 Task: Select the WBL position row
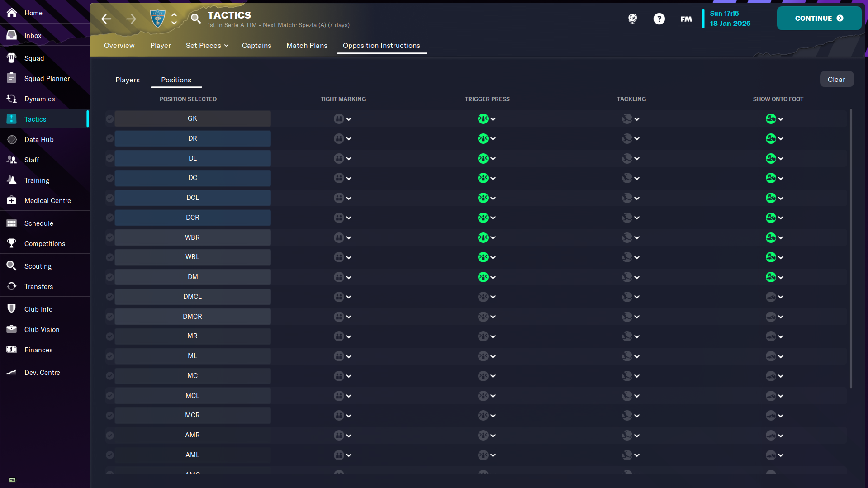(x=193, y=257)
